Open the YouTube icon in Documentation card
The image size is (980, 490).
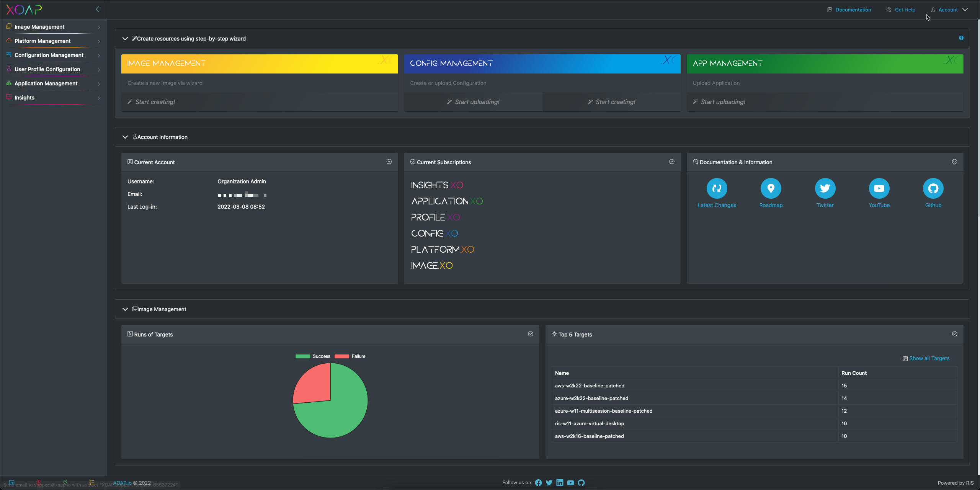point(879,188)
